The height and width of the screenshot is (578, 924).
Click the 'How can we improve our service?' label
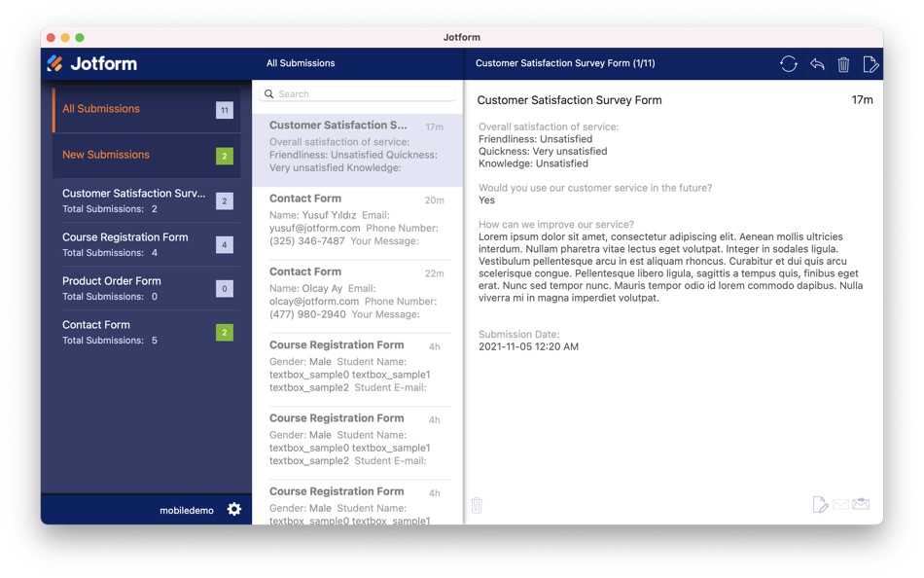pyautogui.click(x=556, y=224)
